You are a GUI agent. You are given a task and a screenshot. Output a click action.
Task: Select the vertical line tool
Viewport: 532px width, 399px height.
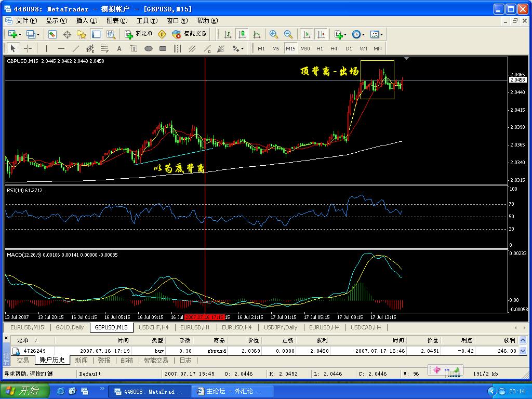(x=46, y=48)
